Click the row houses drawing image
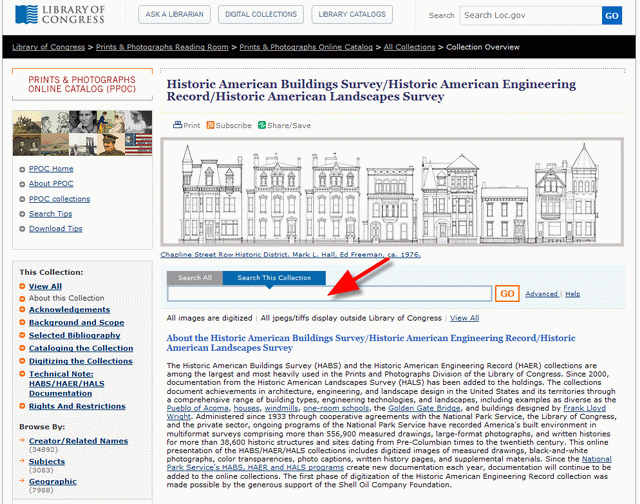Image resolution: width=640 pixels, height=504 pixels. coord(392,192)
